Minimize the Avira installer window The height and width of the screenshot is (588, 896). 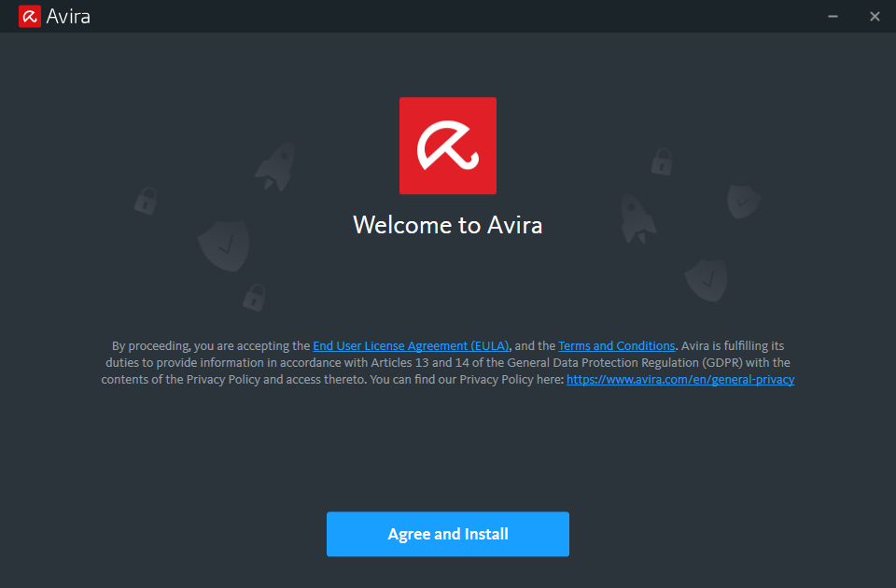[x=833, y=17]
